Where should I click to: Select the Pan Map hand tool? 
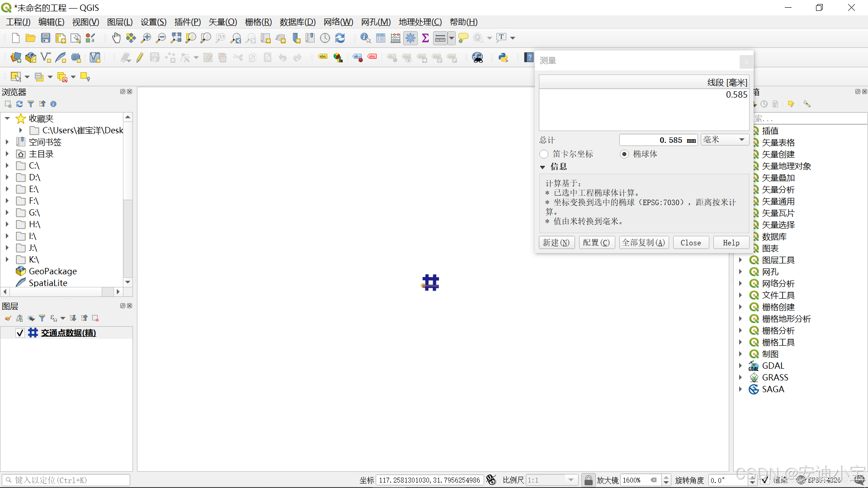click(x=116, y=38)
